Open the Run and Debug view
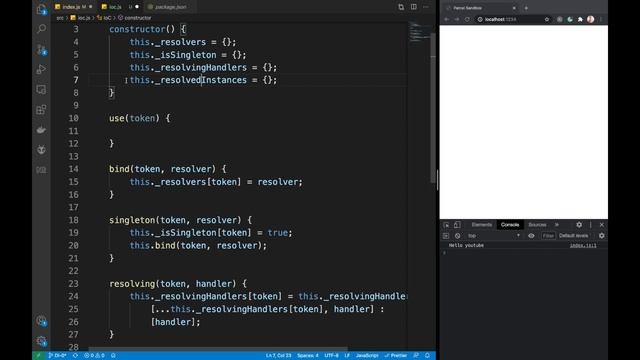Image resolution: width=640 pixels, height=360 pixels. 41,69
